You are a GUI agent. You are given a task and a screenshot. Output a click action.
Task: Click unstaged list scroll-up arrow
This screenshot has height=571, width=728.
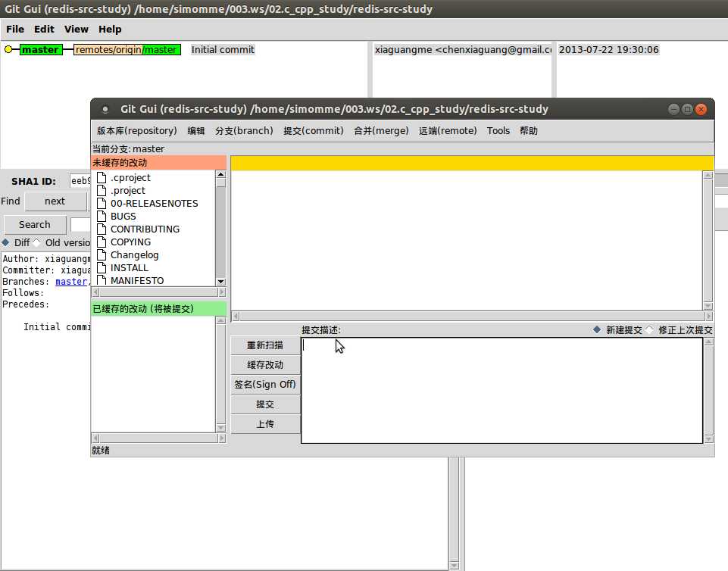click(x=221, y=174)
